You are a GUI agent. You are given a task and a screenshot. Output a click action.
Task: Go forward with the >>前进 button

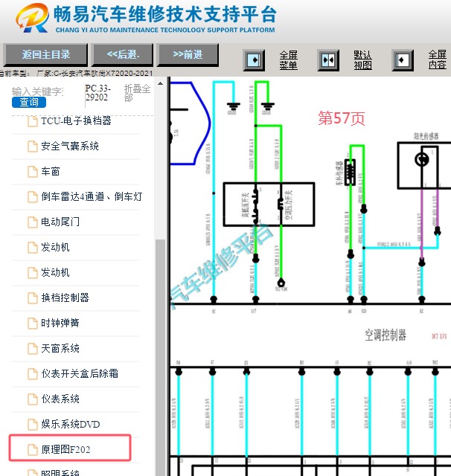(x=188, y=54)
